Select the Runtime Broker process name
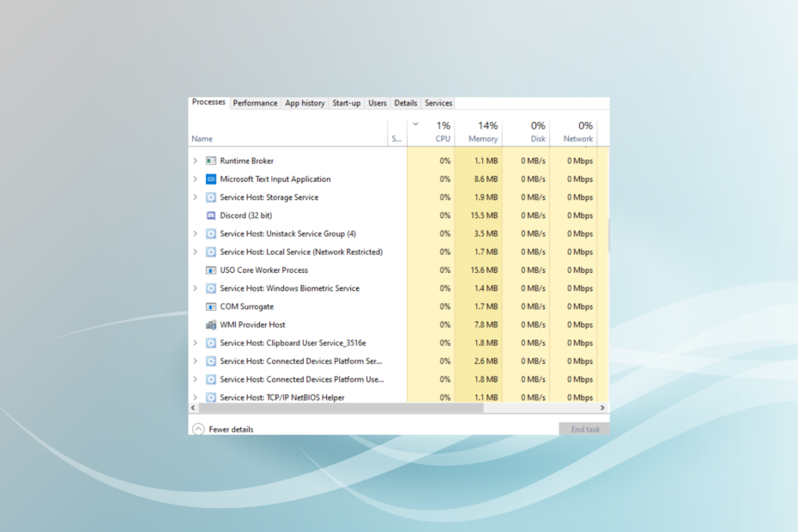The width and height of the screenshot is (798, 532). click(247, 160)
